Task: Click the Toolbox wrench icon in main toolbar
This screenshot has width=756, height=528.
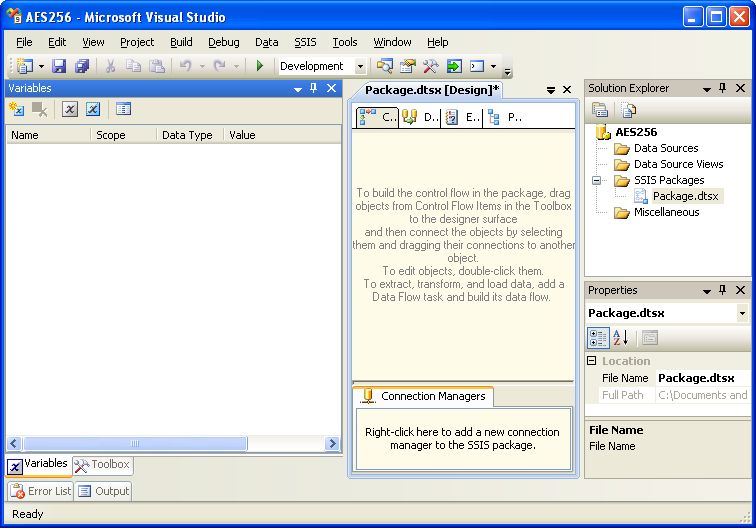Action: [x=431, y=66]
